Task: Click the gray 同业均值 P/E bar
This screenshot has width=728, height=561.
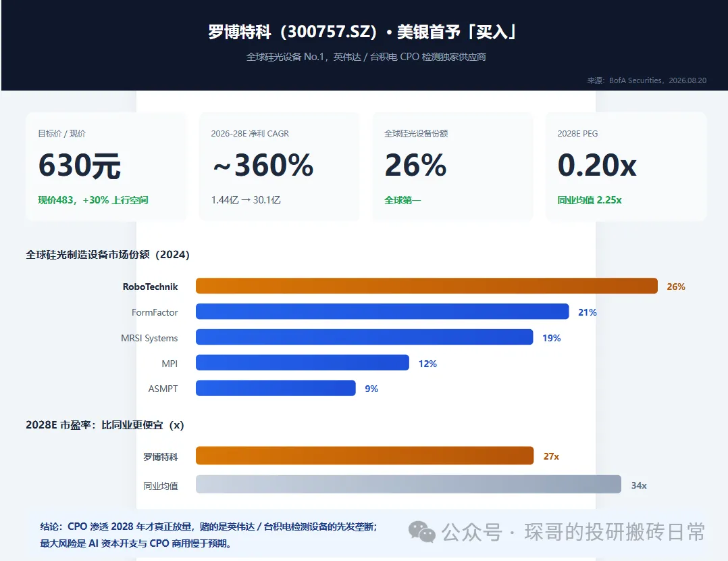Action: pyautogui.click(x=409, y=485)
